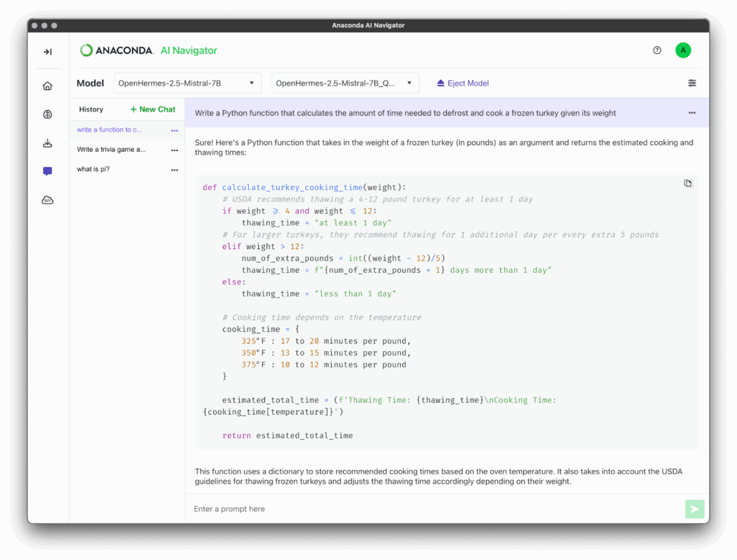The width and height of the screenshot is (737, 560).
Task: Open the Models brain icon in sidebar
Action: pyautogui.click(x=48, y=114)
